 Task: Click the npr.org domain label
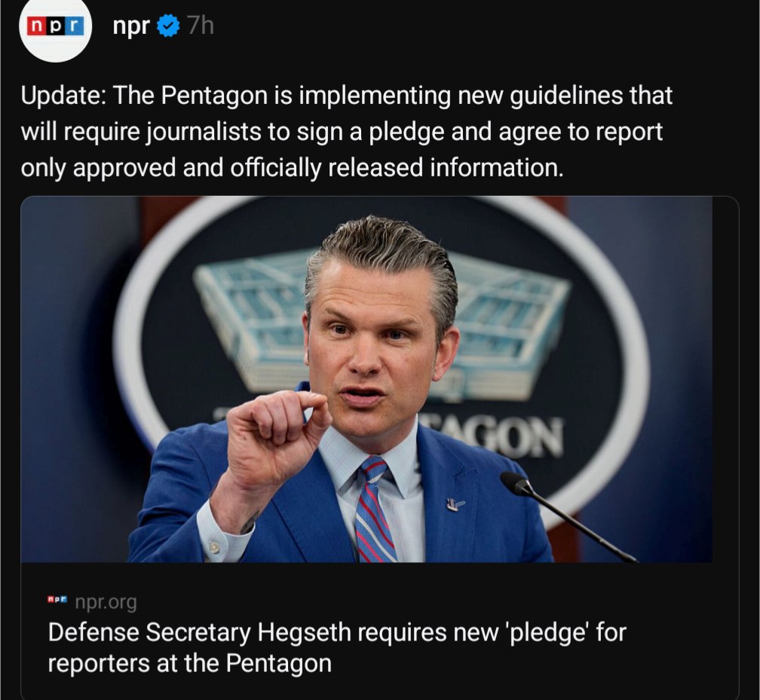106,602
